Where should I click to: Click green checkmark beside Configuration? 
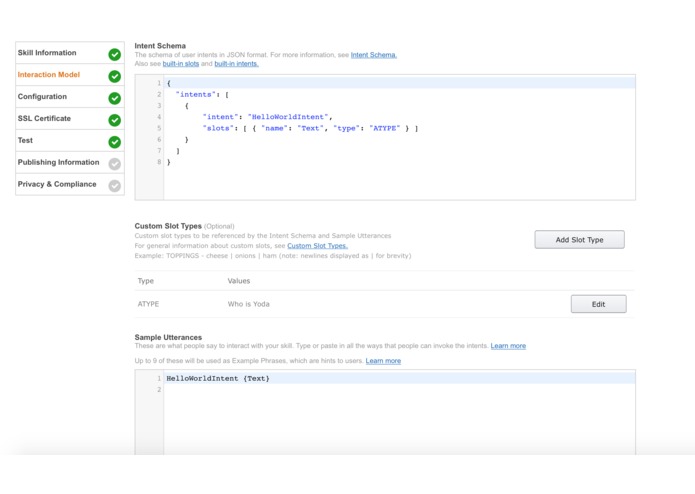[115, 98]
